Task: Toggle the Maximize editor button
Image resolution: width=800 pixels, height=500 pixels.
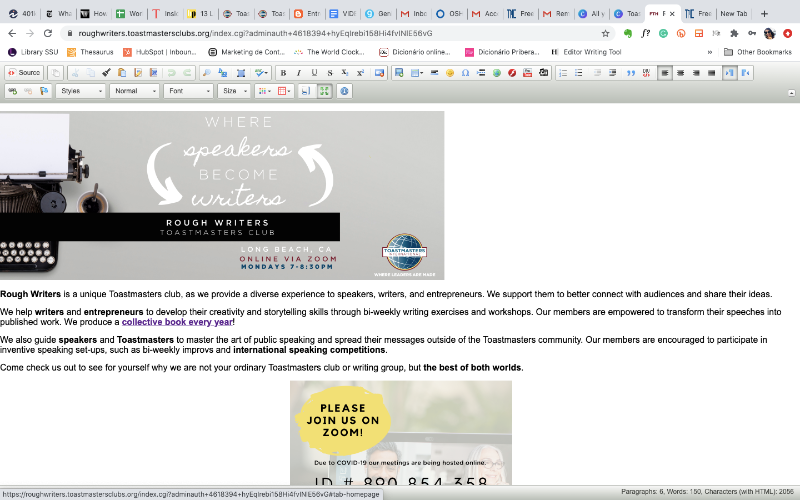Action: pos(324,91)
